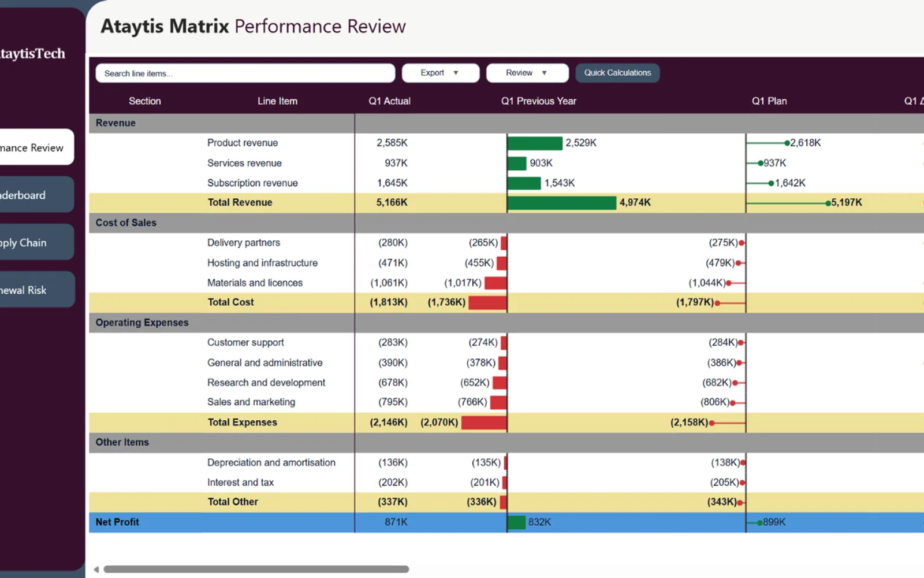The height and width of the screenshot is (578, 924).
Task: Click the Depreciation and amortisation line item
Action: (271, 462)
